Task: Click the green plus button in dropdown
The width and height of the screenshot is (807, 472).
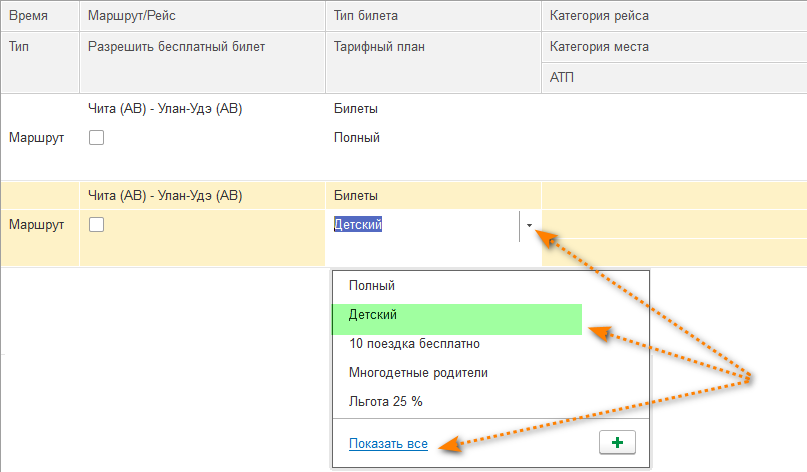Action: click(x=617, y=443)
